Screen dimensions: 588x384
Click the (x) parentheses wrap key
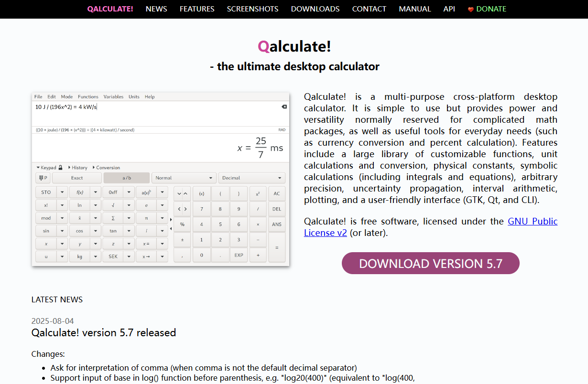pos(202,194)
